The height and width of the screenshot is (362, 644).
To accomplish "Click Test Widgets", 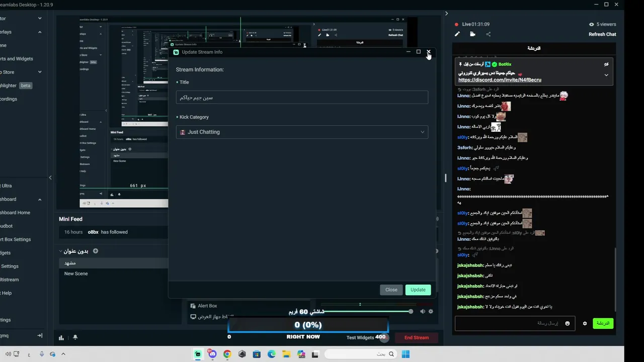I will (x=360, y=337).
